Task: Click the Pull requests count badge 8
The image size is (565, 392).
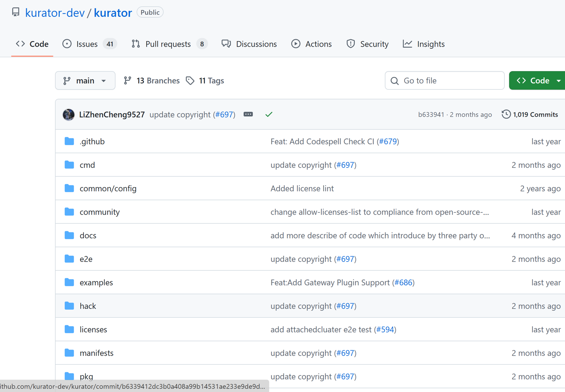Action: 202,44
